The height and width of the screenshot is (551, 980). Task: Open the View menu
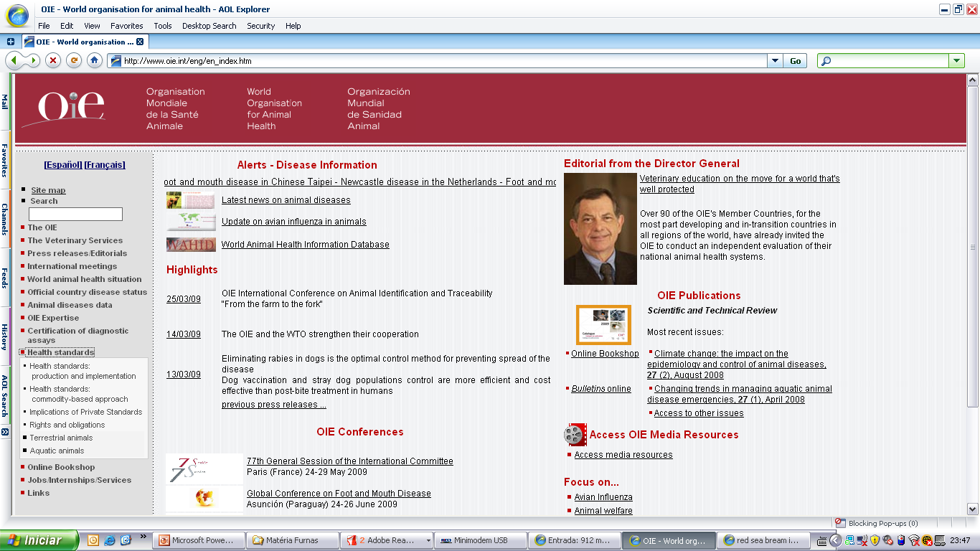(x=92, y=26)
